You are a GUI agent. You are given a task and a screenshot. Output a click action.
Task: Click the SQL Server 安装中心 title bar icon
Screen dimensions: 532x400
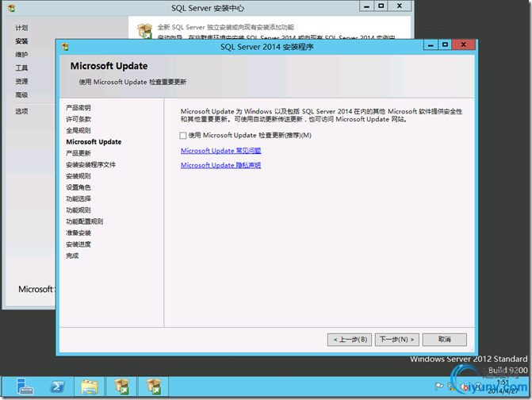[11, 8]
